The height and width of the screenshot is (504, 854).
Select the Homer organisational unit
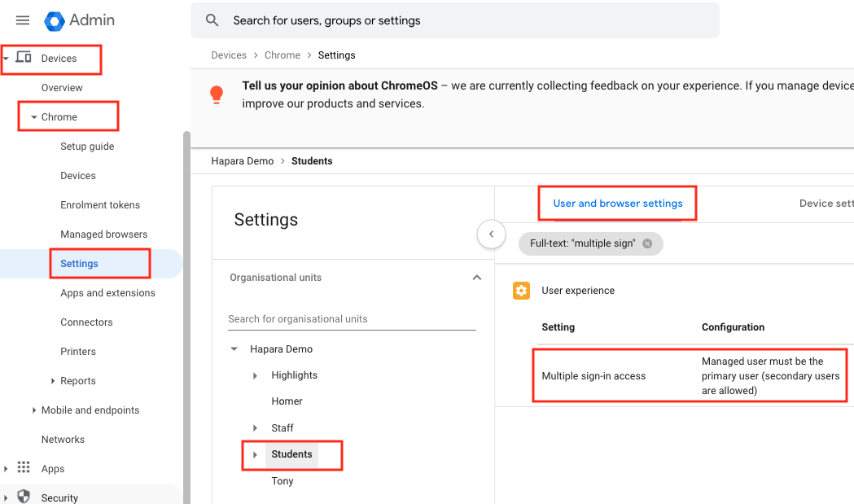point(287,401)
